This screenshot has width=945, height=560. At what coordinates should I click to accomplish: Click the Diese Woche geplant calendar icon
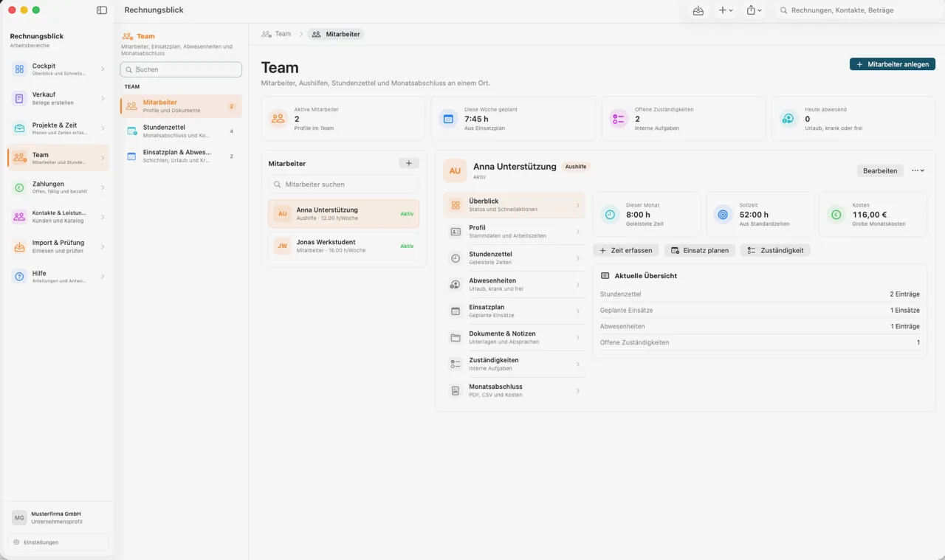click(x=448, y=118)
